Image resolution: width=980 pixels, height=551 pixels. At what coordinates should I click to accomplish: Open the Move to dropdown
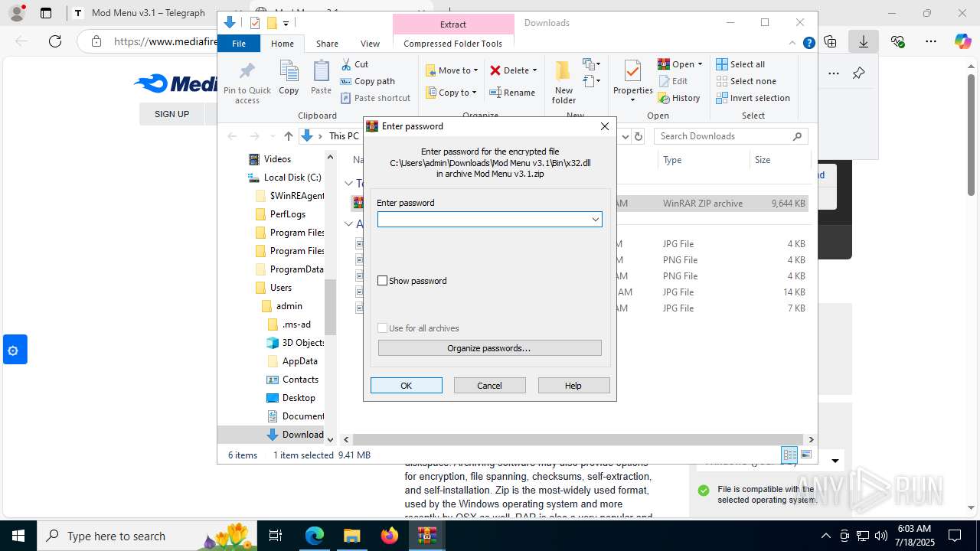452,70
